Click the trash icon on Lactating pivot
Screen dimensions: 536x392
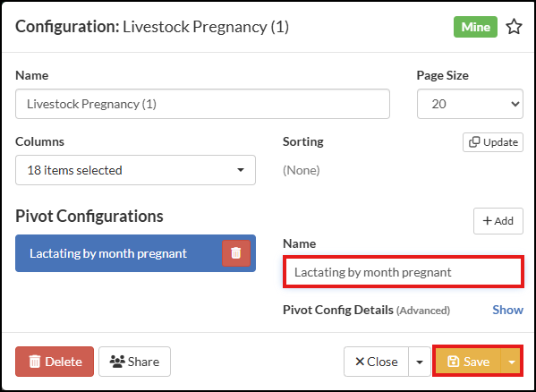[236, 253]
